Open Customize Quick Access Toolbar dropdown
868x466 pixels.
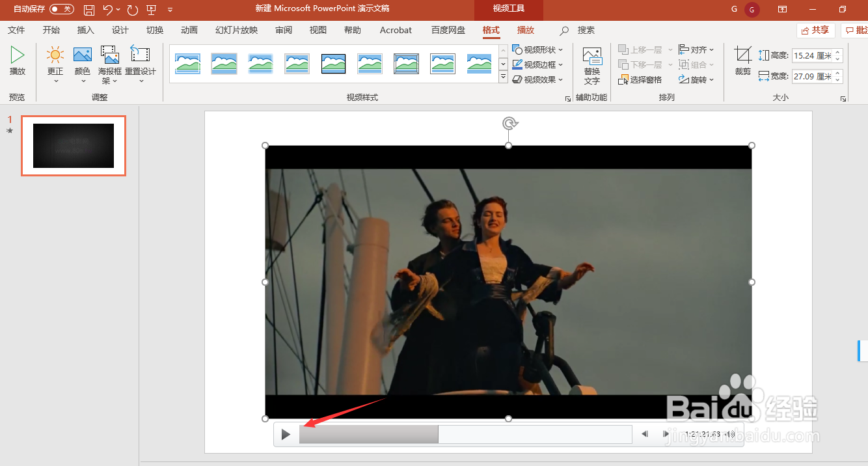pos(170,10)
